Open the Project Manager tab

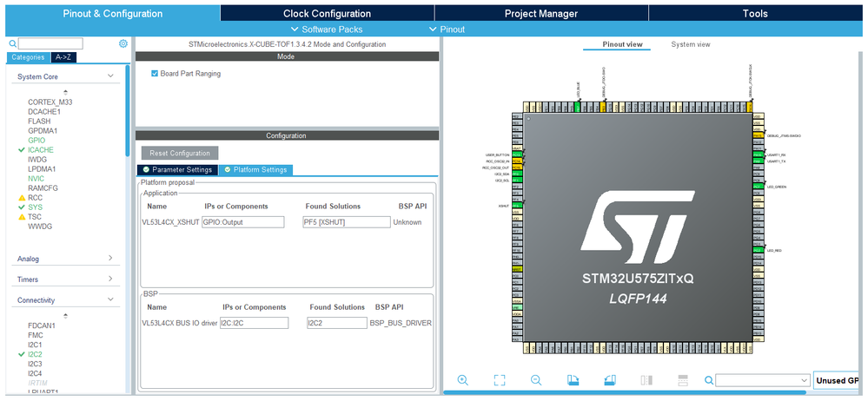tap(540, 13)
